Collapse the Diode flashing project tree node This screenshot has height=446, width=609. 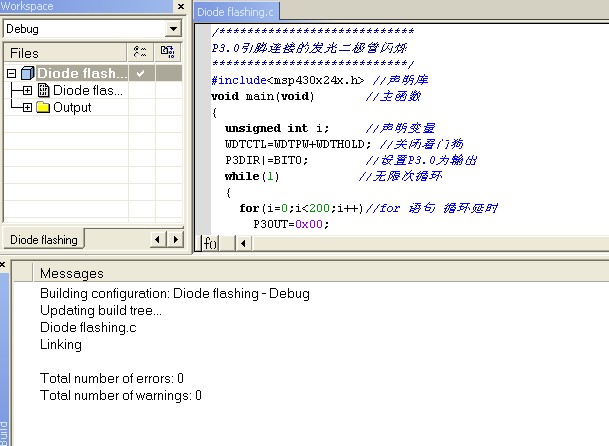pyautogui.click(x=11, y=73)
